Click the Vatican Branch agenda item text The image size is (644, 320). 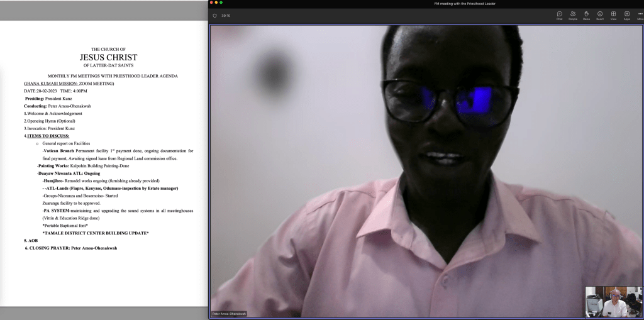pos(58,151)
